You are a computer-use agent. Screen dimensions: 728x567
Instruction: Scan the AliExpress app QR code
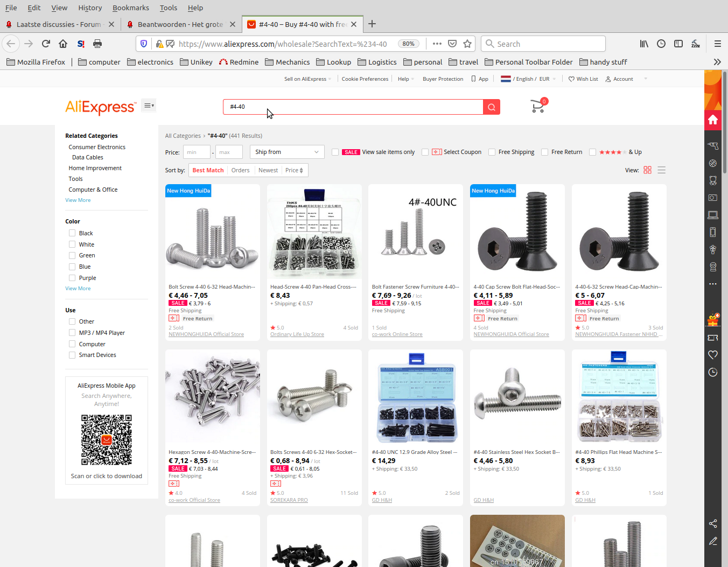[107, 440]
